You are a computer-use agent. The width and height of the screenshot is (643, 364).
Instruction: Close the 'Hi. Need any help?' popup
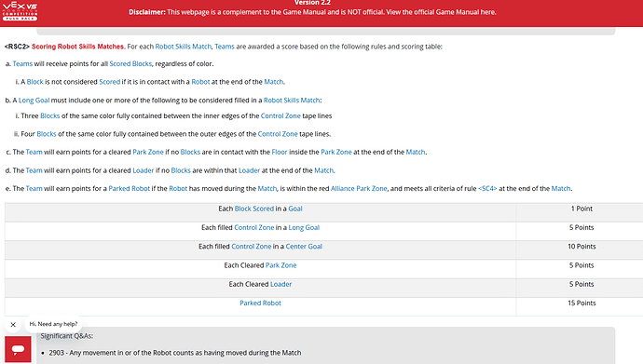click(x=13, y=325)
